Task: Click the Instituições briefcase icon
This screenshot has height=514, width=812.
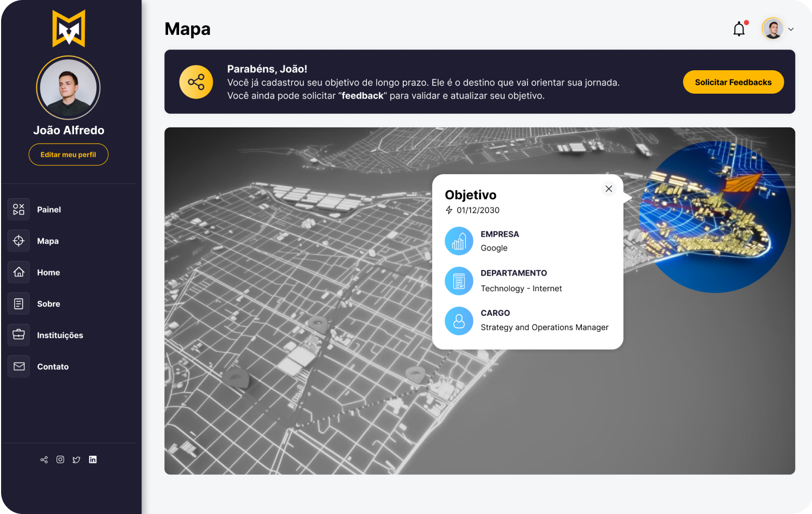Action: coord(19,335)
